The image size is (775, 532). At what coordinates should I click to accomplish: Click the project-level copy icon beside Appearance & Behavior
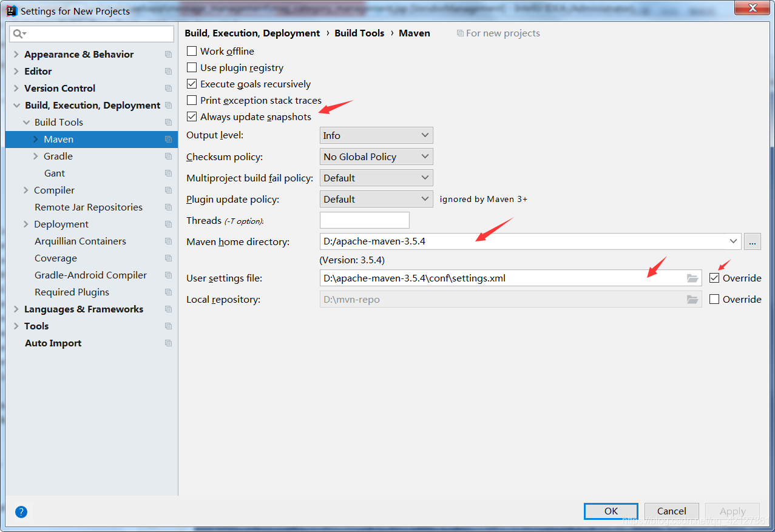[x=168, y=55]
